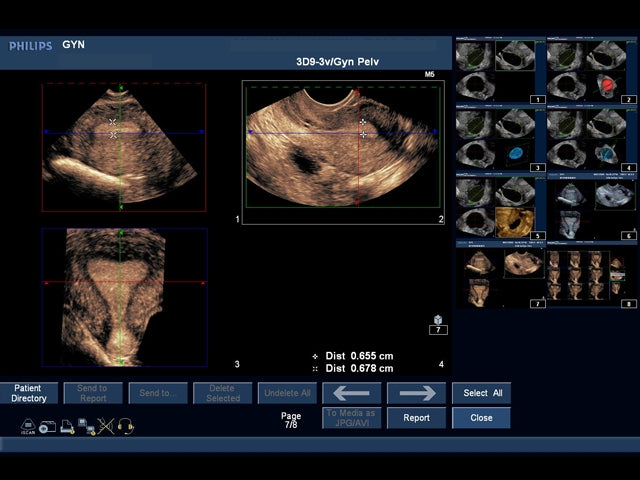
Task: Click the Close button
Action: (481, 418)
